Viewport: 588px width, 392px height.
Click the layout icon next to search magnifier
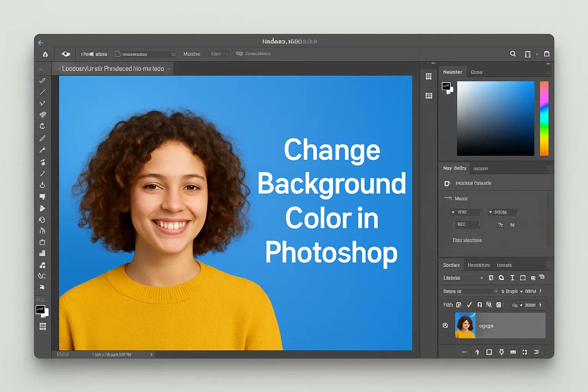528,54
